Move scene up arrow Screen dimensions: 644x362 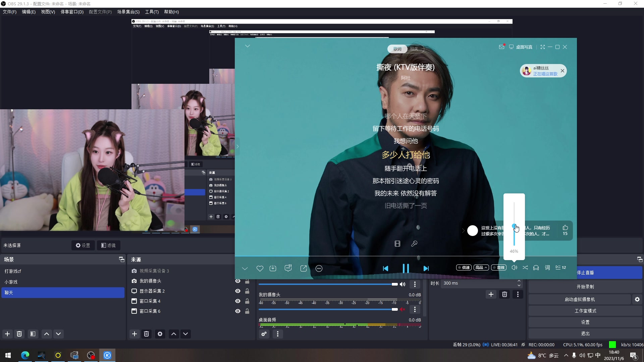47,334
